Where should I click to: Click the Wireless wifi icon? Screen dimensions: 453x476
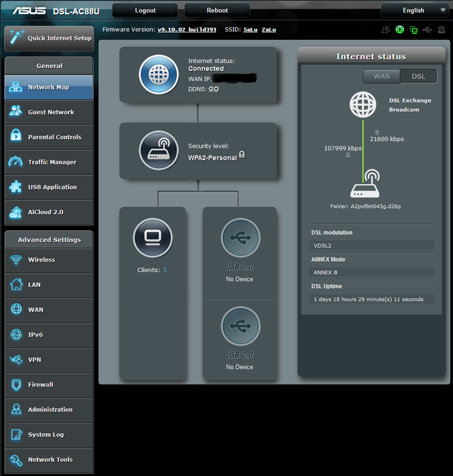pyautogui.click(x=16, y=259)
